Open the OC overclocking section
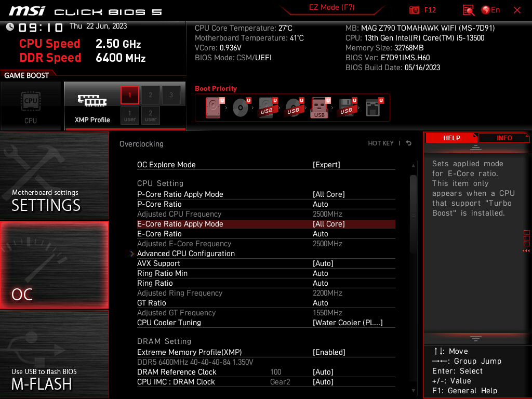532x399 pixels. point(54,265)
